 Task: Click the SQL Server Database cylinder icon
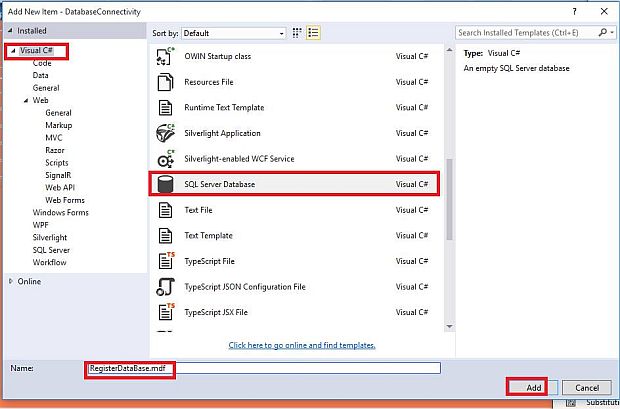click(165, 184)
